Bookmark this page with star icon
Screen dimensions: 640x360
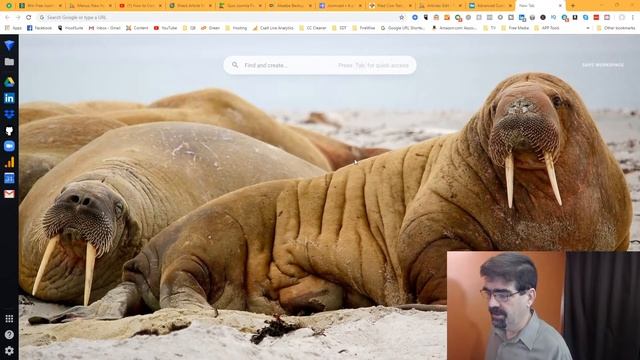click(402, 18)
